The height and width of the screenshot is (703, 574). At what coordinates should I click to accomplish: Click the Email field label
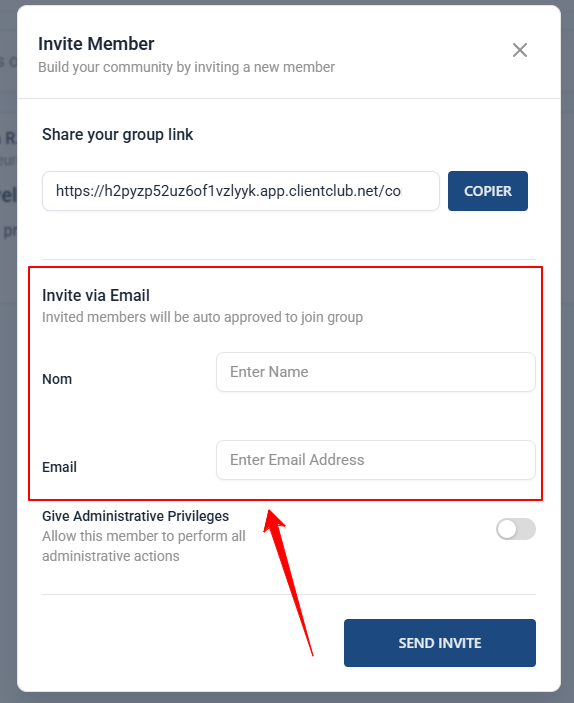click(x=59, y=467)
